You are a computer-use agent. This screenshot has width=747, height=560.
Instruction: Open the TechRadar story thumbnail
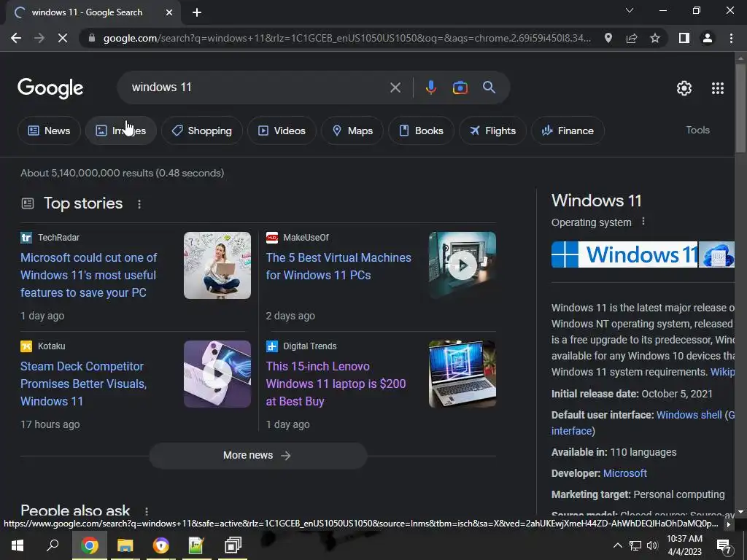click(217, 265)
